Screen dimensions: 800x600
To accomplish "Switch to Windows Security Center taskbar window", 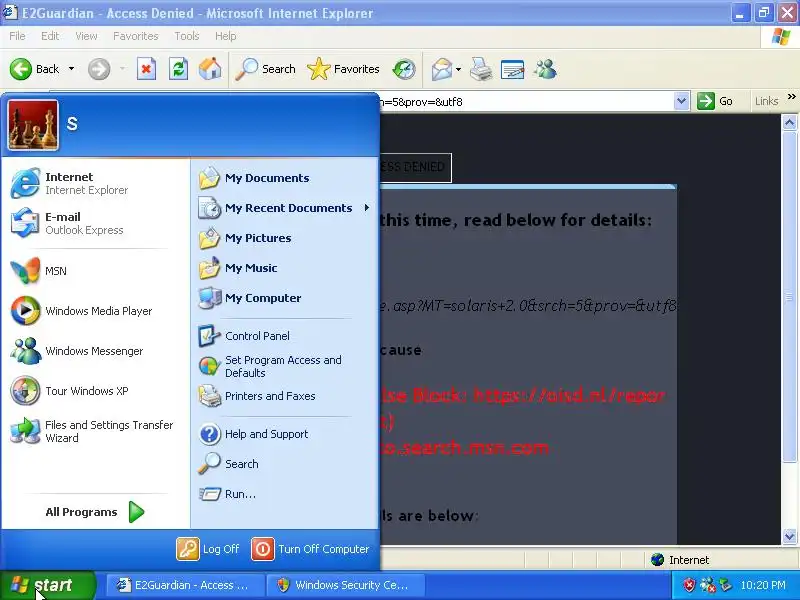I will tap(346, 585).
